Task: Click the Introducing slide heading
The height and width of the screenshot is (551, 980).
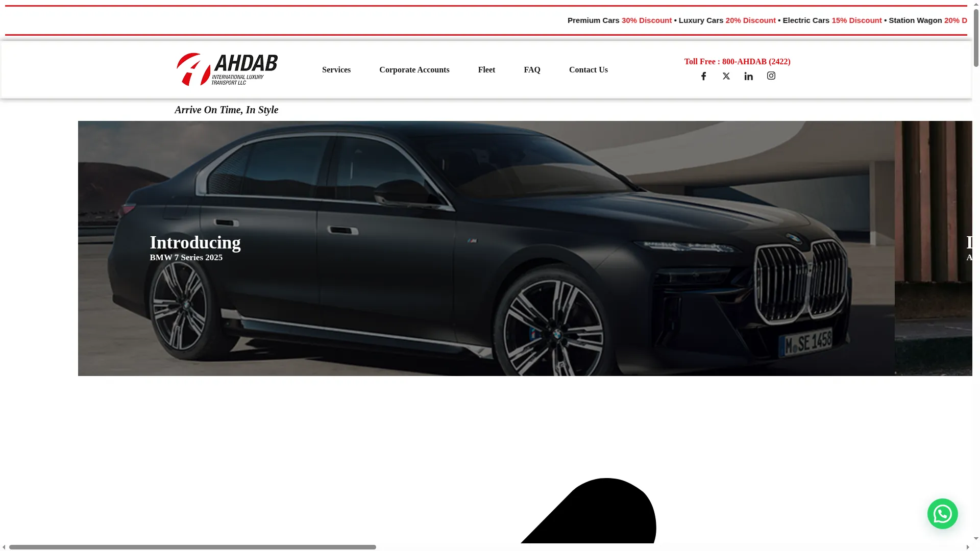Action: pyautogui.click(x=195, y=243)
